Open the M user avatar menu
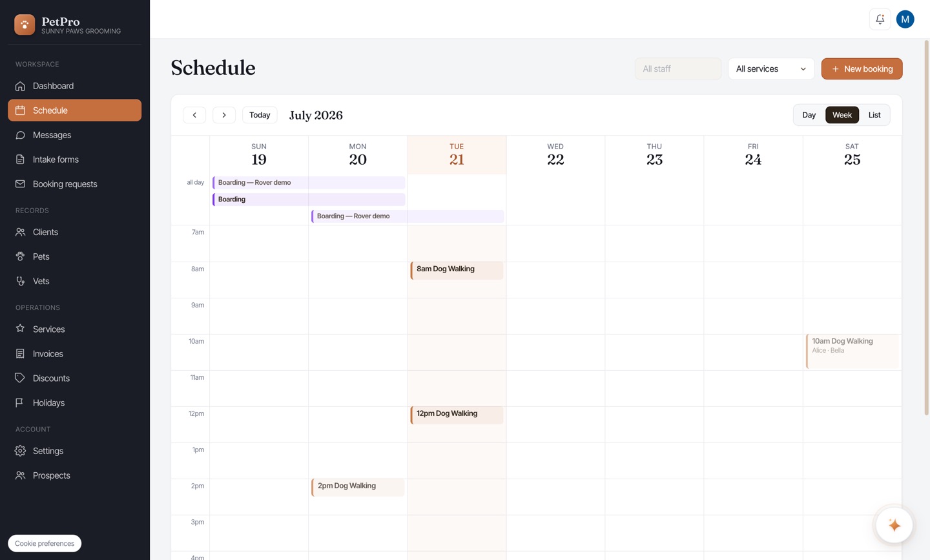The image size is (930, 560). [x=905, y=19]
